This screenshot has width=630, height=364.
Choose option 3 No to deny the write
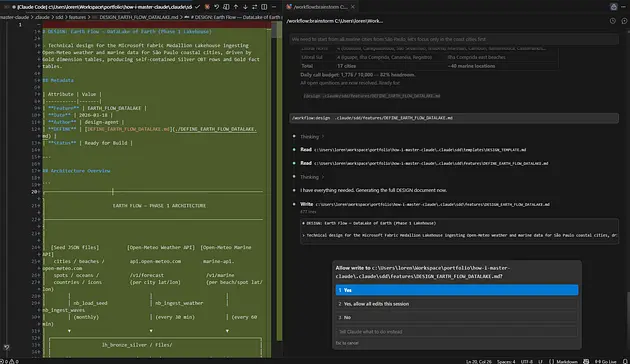point(457,317)
